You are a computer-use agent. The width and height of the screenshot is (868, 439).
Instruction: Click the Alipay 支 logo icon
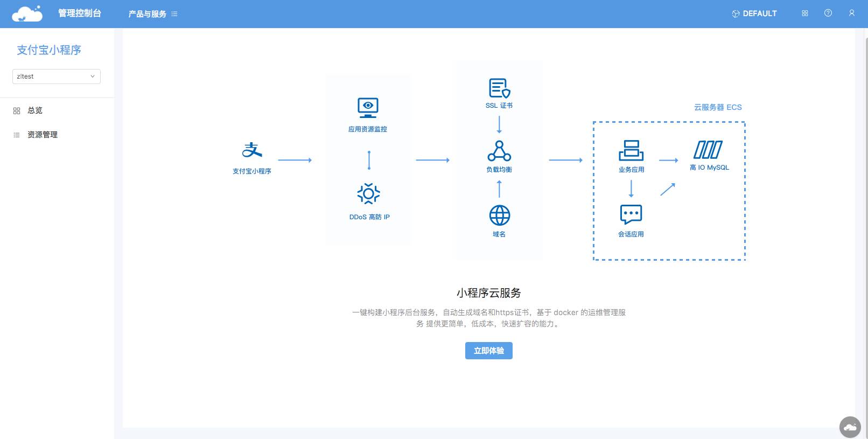252,150
